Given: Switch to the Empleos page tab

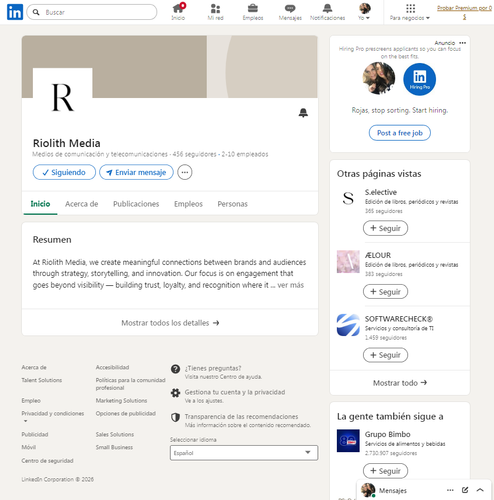Looking at the screenshot, I should tap(188, 204).
